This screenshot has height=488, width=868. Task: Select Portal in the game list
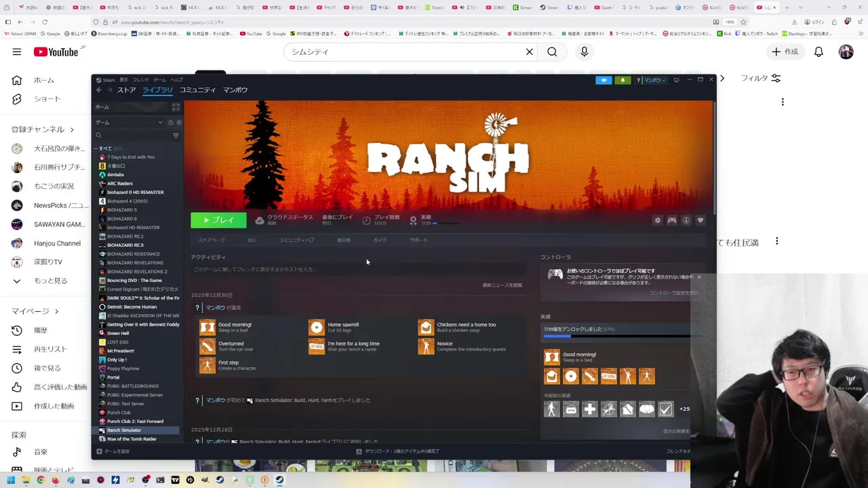click(x=113, y=378)
